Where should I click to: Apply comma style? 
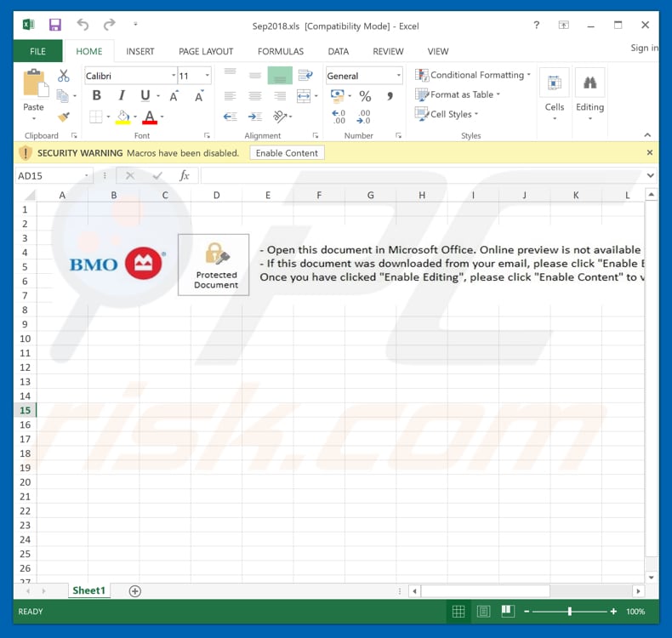(x=390, y=96)
